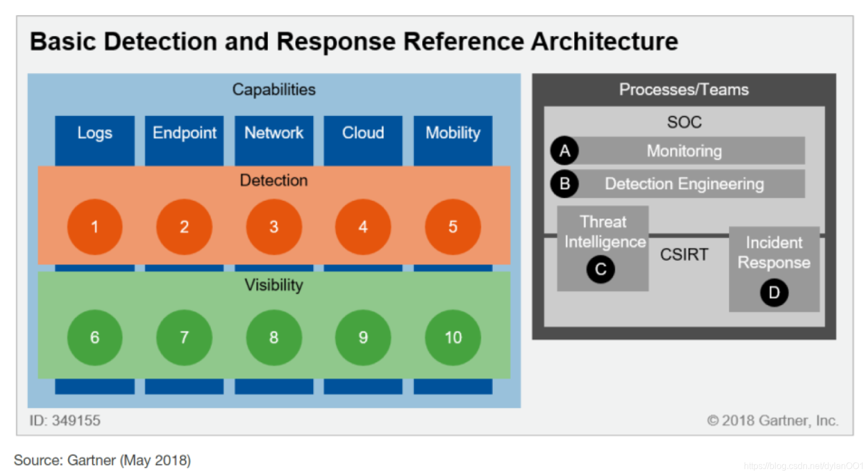Screen dimensions: 868x476
Task: Click the Monitoring bar text
Action: coord(685,151)
